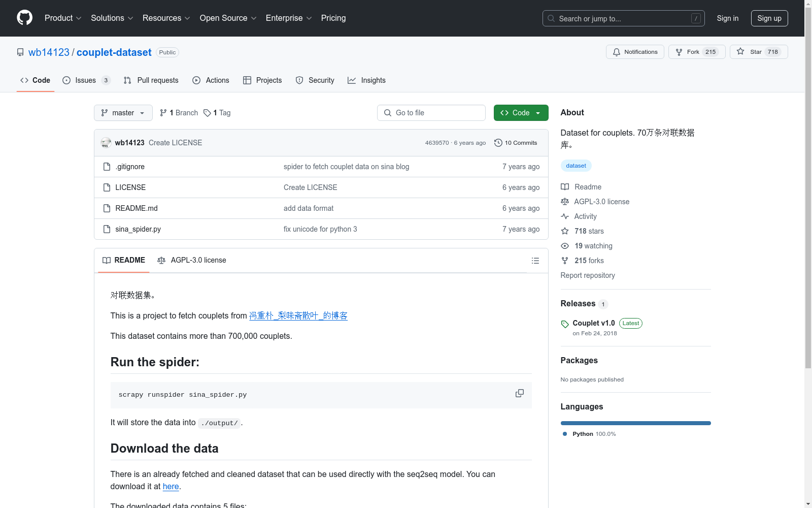
Task: Click the star icon beside 718 stars
Action: point(565,231)
